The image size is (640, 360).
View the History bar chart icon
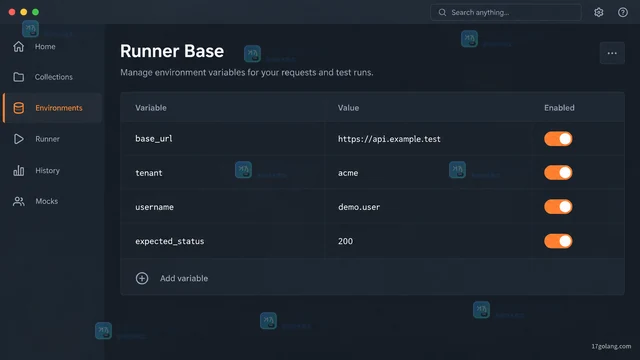click(18, 170)
